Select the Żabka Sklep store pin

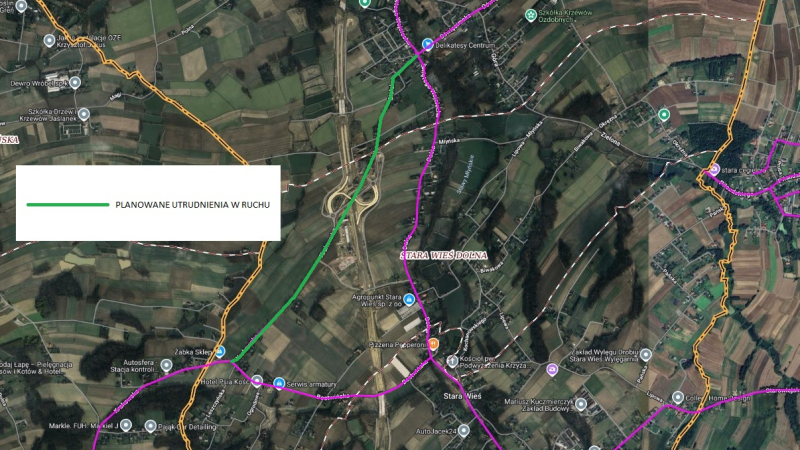pyautogui.click(x=220, y=352)
